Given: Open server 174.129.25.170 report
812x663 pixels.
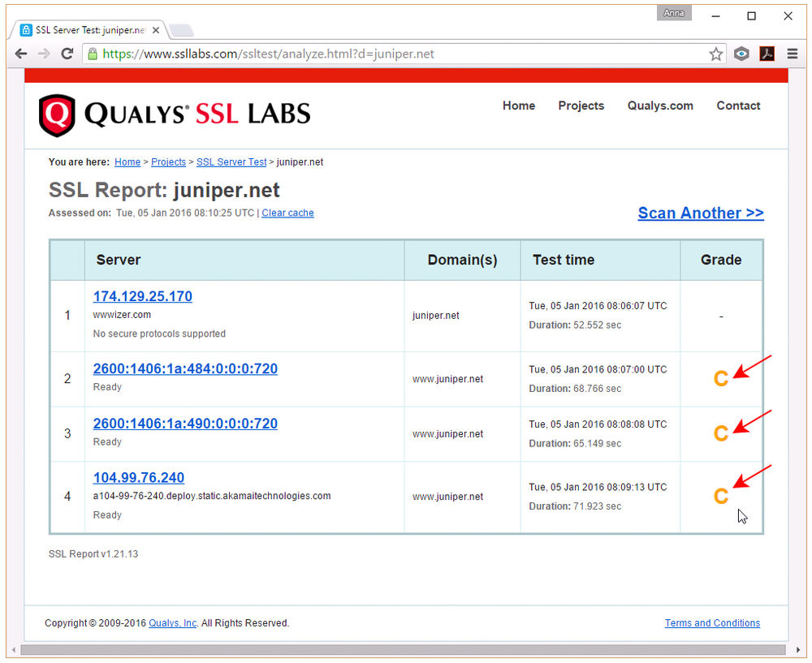Looking at the screenshot, I should (x=143, y=296).
